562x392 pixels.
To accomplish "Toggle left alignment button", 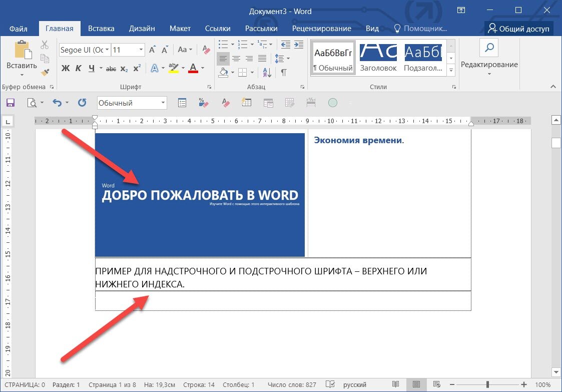I will [x=223, y=58].
